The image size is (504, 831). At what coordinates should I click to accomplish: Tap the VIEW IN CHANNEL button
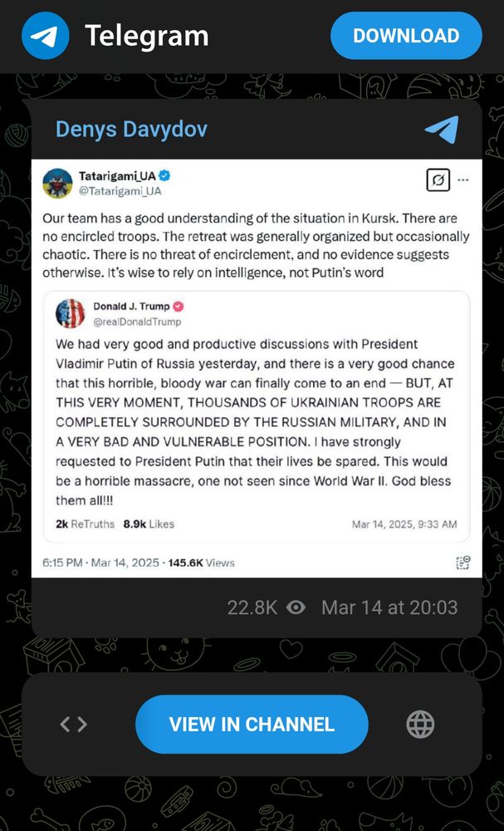[252, 724]
